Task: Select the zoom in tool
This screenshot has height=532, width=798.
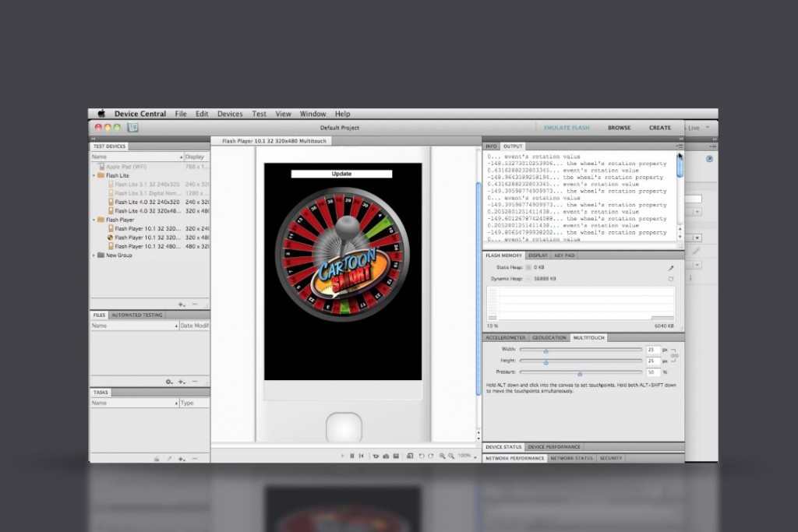Action: pos(441,456)
